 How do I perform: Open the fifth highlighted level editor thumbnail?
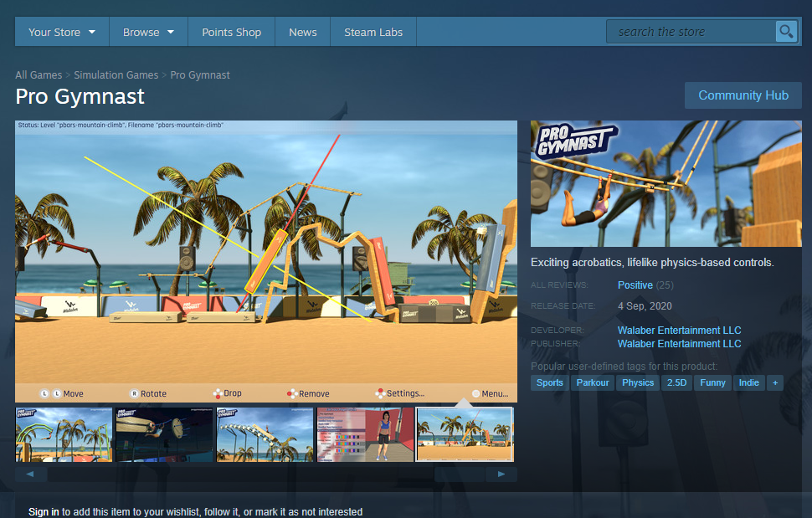(465, 434)
